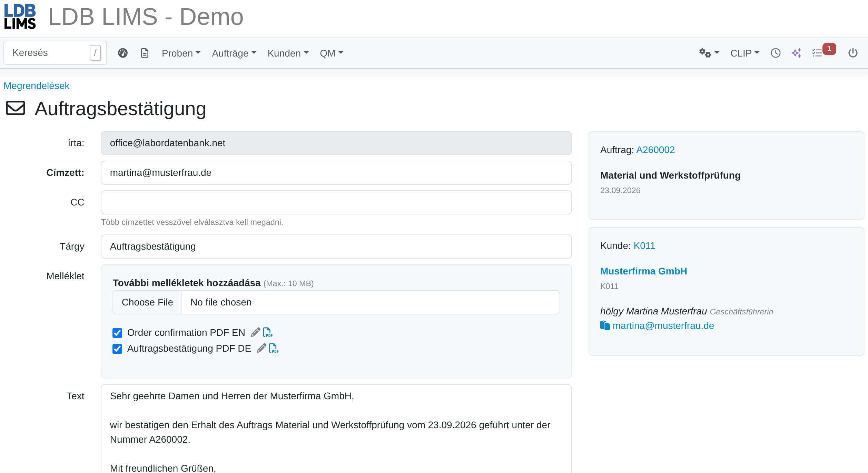Screen dimensions: 868x473
Task: Focus the CC input field
Action: tap(336, 202)
